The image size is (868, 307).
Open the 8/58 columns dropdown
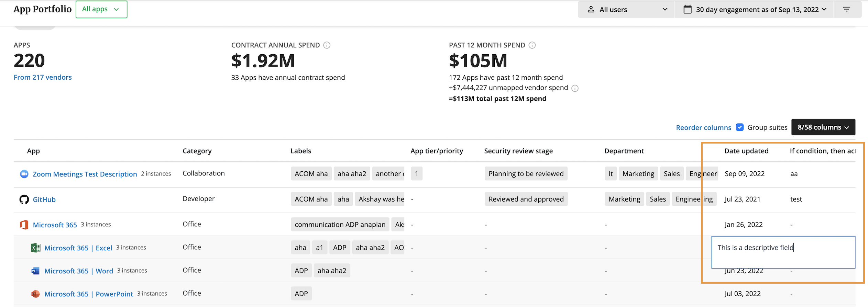pyautogui.click(x=823, y=127)
